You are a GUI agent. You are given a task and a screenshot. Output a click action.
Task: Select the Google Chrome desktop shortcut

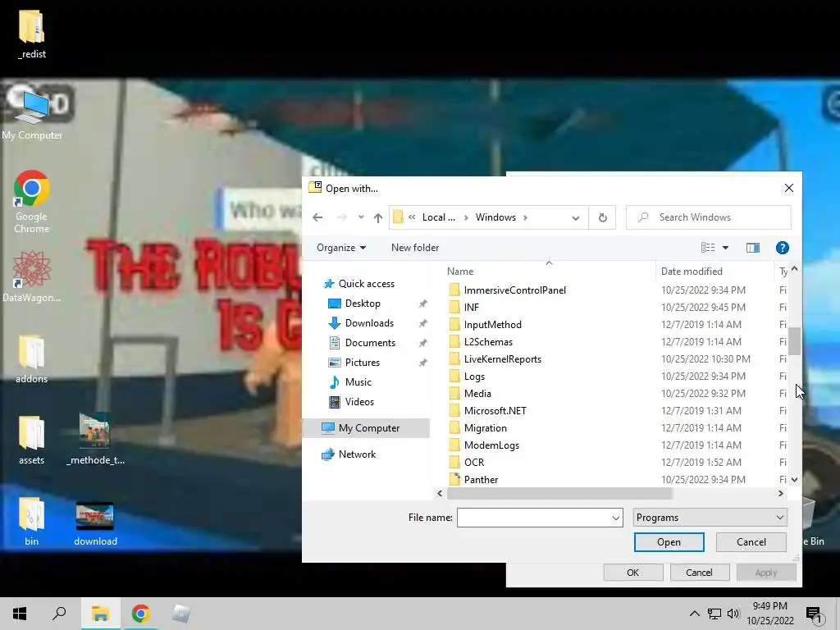click(32, 202)
